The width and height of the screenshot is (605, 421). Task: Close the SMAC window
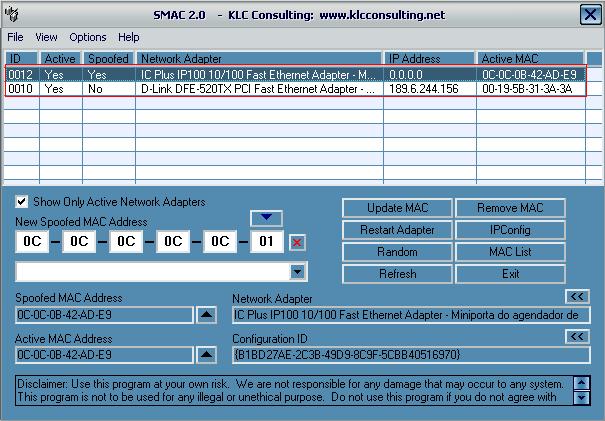(590, 15)
